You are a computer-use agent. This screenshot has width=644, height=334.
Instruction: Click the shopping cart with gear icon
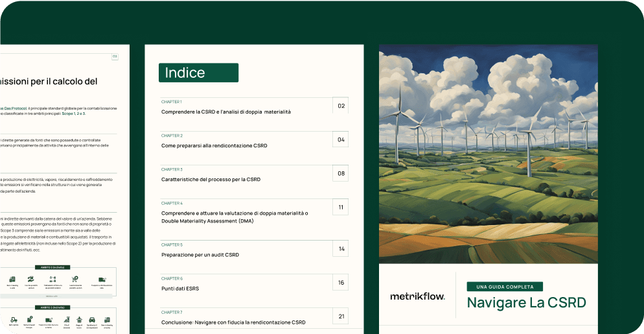[x=75, y=279]
